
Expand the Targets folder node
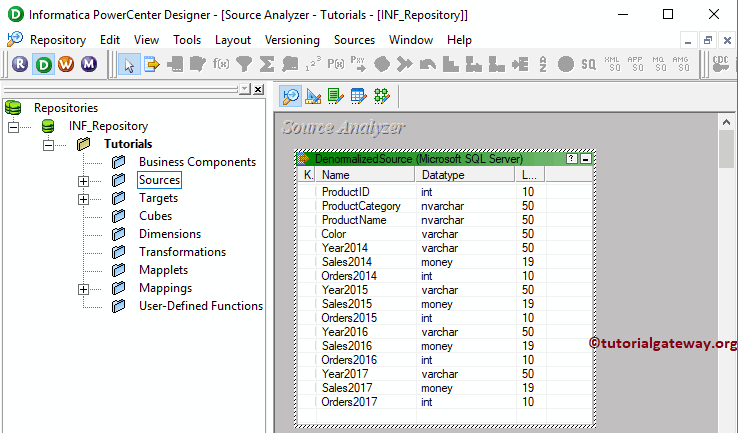click(x=83, y=199)
